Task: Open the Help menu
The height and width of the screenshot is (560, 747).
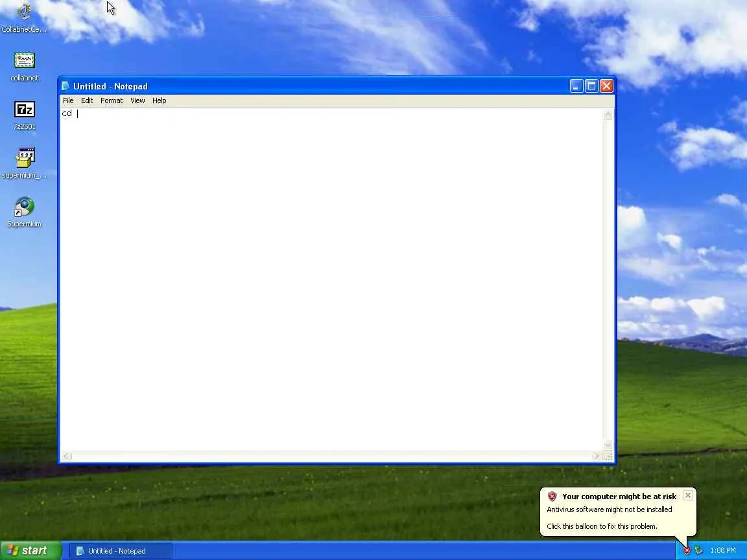Action: click(159, 100)
